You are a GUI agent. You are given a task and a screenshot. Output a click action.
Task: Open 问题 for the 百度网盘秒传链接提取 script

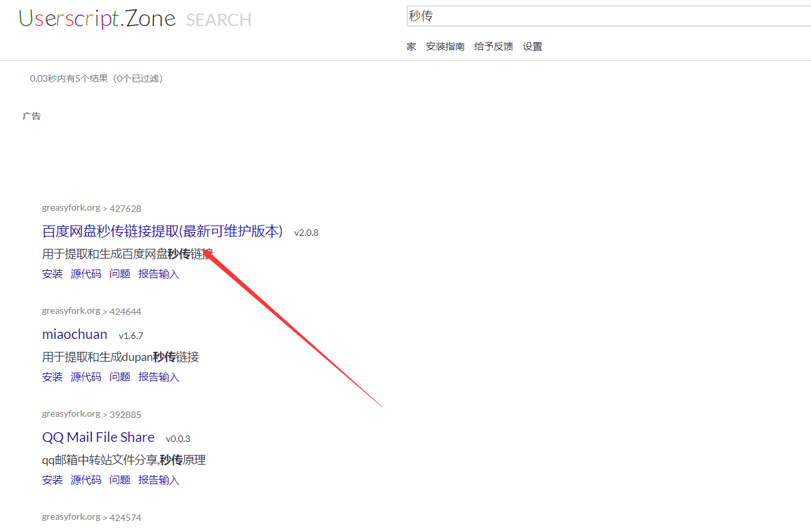120,274
